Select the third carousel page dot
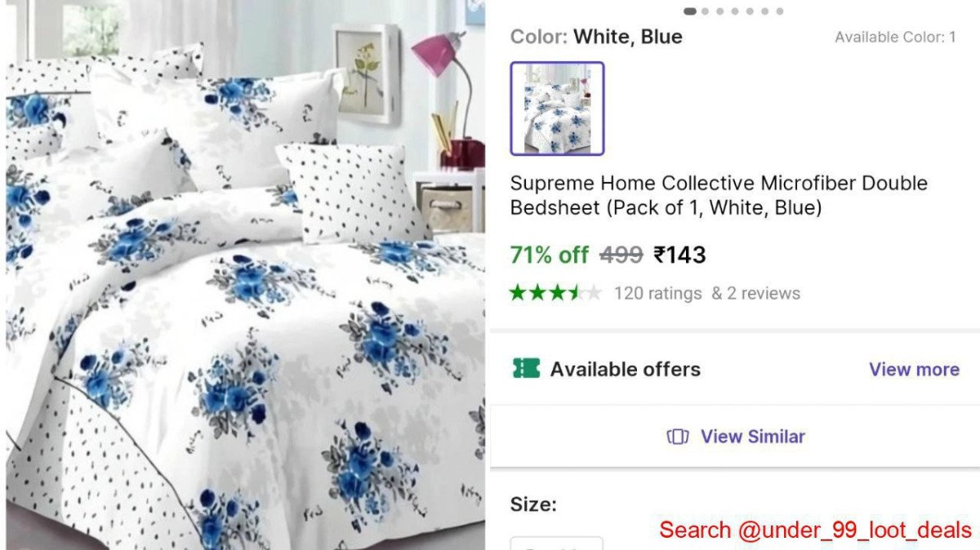980x550 pixels. point(719,11)
